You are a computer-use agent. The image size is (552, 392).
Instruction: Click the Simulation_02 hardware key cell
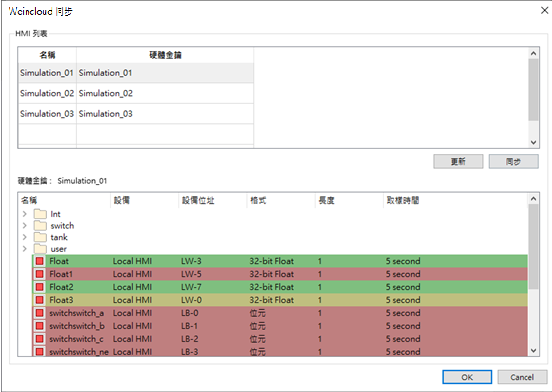point(165,93)
